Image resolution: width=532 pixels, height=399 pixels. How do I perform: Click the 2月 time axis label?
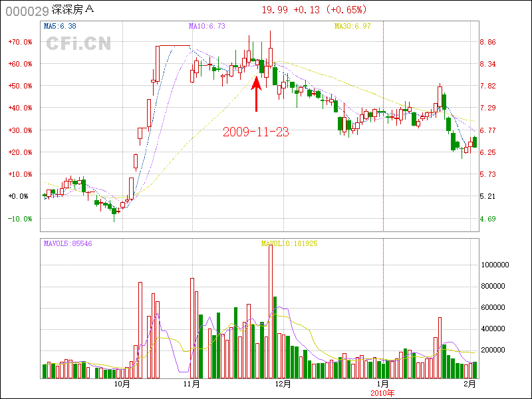click(469, 384)
